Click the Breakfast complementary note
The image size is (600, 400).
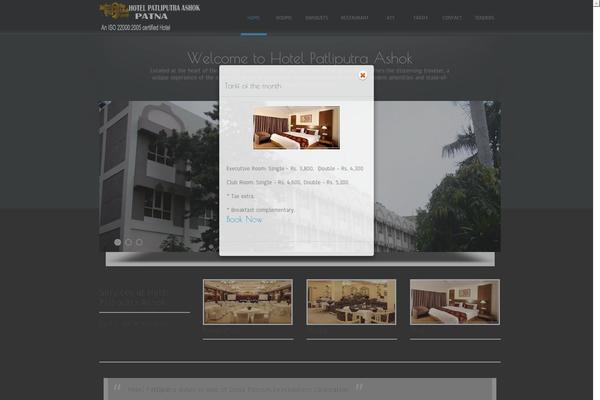pos(261,210)
